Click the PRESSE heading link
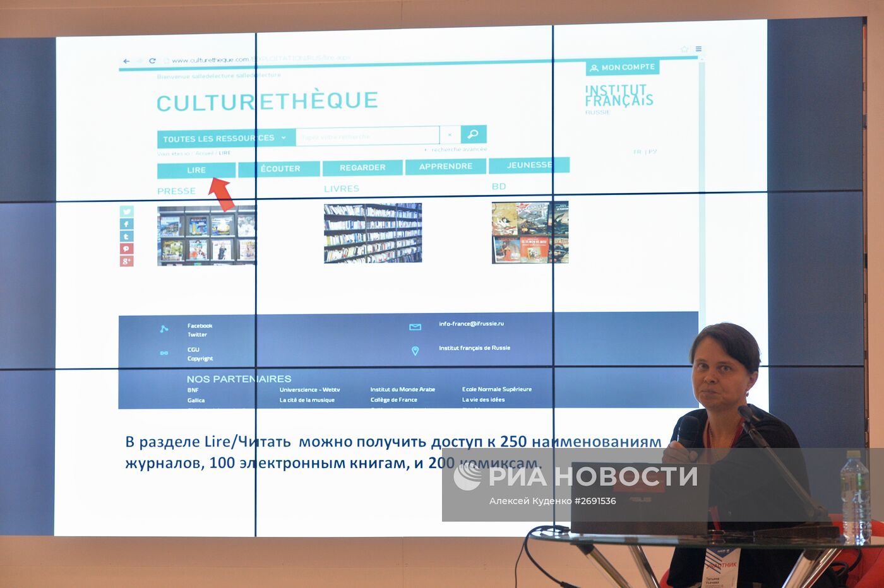The width and height of the screenshot is (884, 588). [176, 191]
